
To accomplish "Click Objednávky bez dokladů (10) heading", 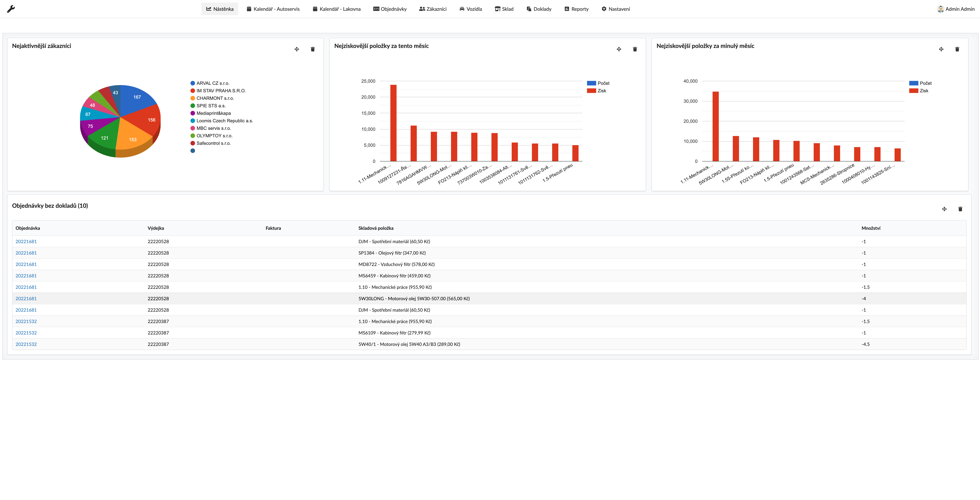I will point(50,205).
